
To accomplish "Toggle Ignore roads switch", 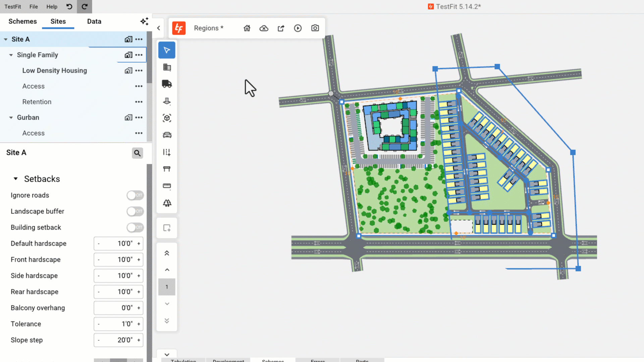I will 135,195.
